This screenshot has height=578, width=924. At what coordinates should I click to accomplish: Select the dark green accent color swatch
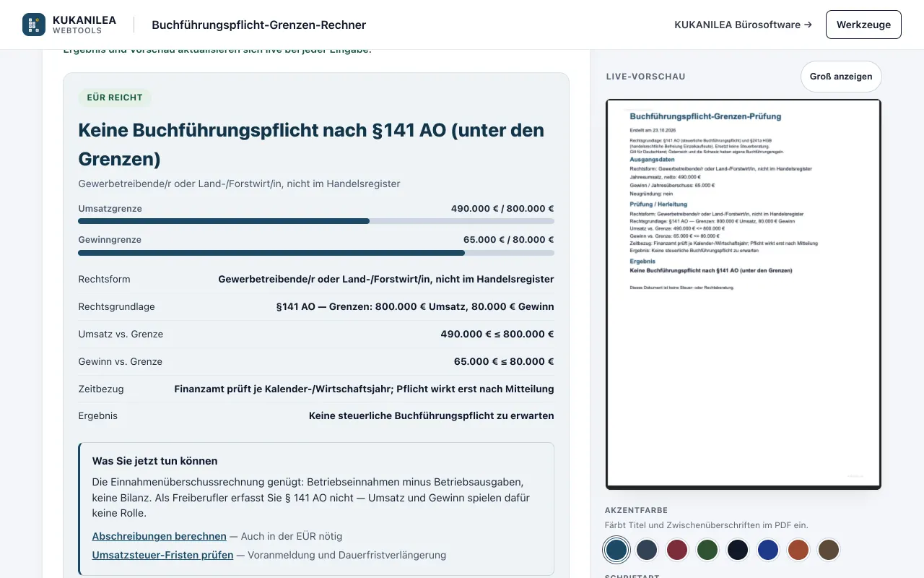click(707, 551)
